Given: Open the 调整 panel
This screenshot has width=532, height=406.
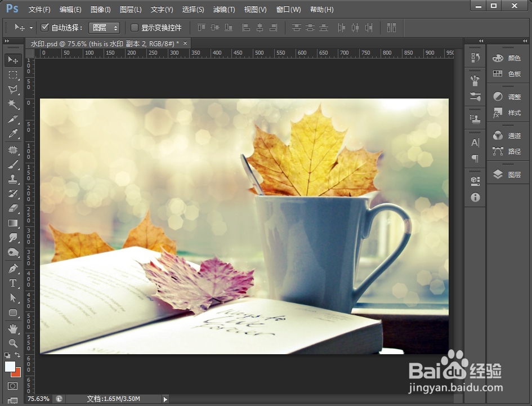Looking at the screenshot, I should point(508,97).
